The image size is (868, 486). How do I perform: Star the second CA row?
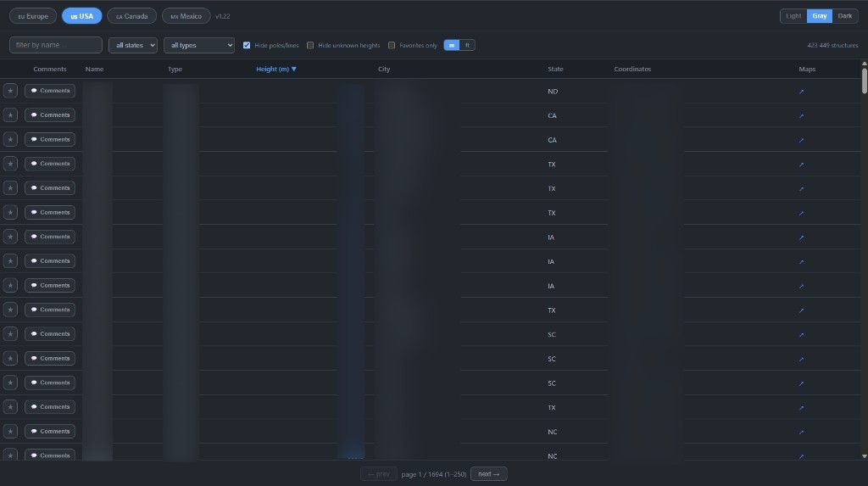10,139
